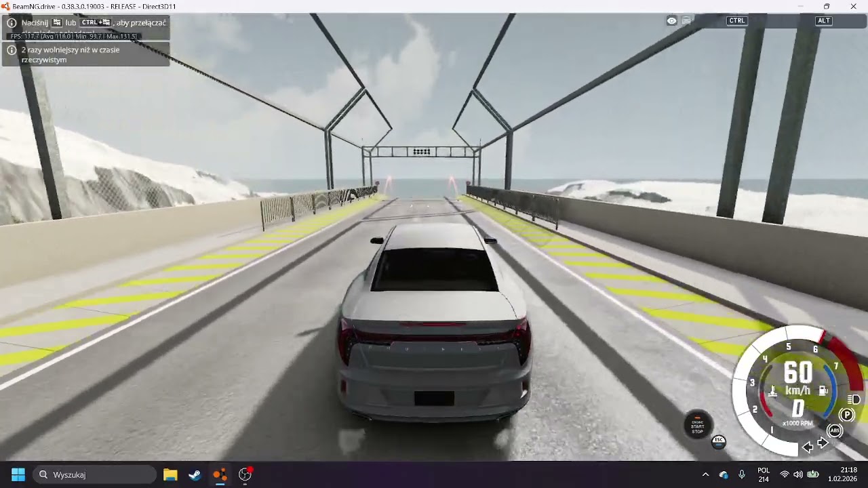The width and height of the screenshot is (868, 488).
Task: Click the Wi-Fi network tray icon
Action: (785, 474)
